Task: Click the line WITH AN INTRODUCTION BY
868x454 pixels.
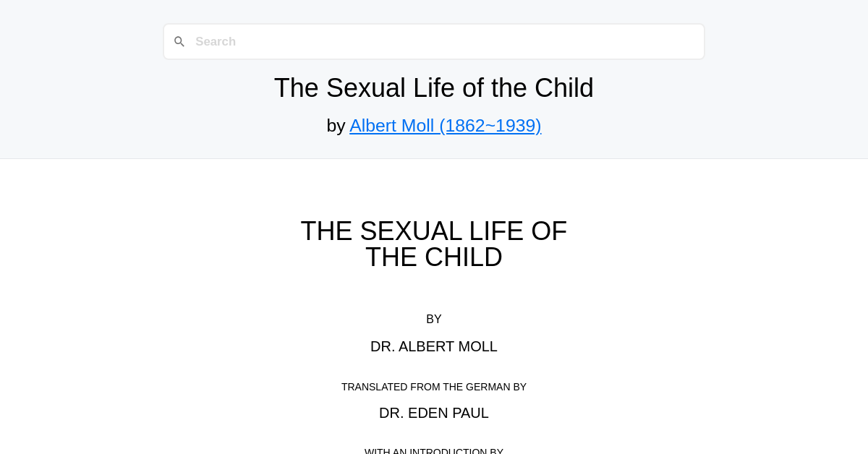Action: pos(434,450)
